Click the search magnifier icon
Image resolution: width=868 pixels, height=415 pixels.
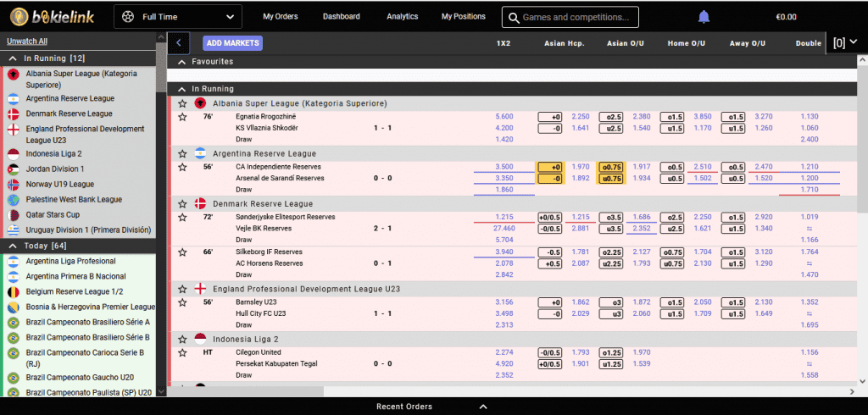point(512,17)
